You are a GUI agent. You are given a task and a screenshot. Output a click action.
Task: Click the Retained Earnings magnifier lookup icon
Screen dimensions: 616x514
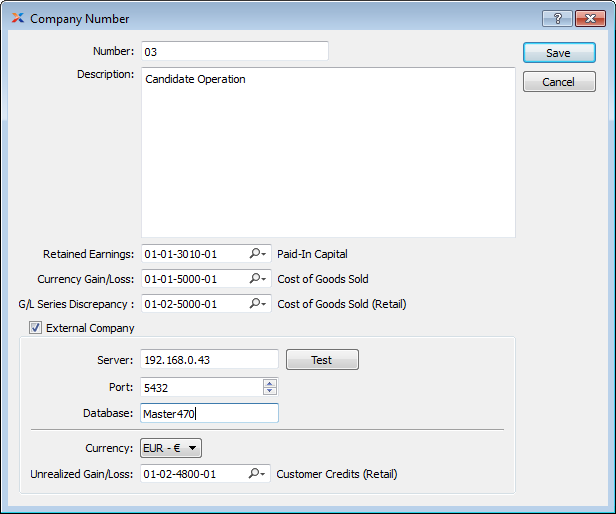coord(257,254)
